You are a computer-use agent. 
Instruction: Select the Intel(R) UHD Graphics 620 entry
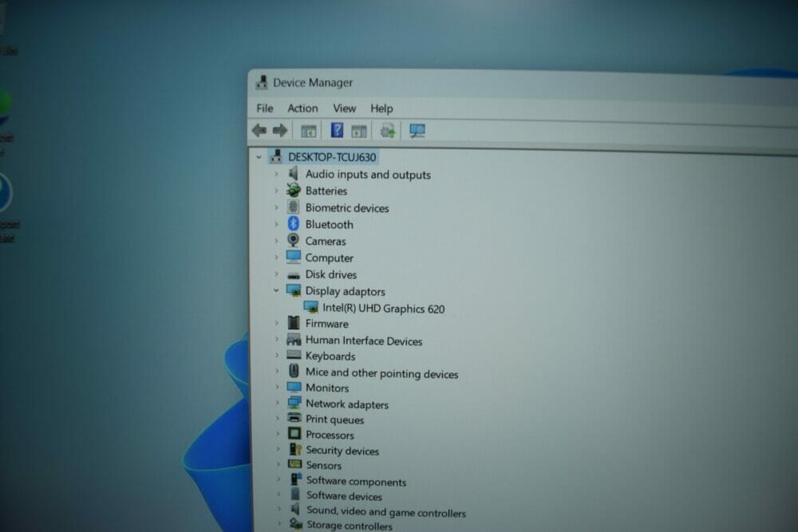384,309
